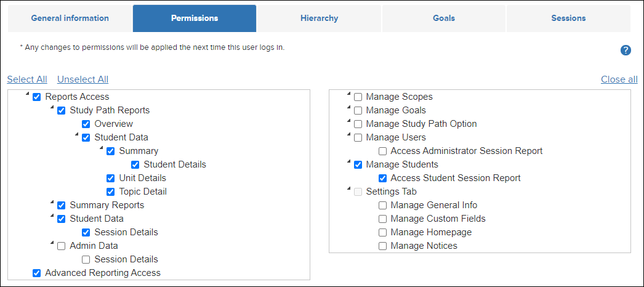Click the Unselect All link
Viewport: 644px width, 287px height.
pos(83,79)
